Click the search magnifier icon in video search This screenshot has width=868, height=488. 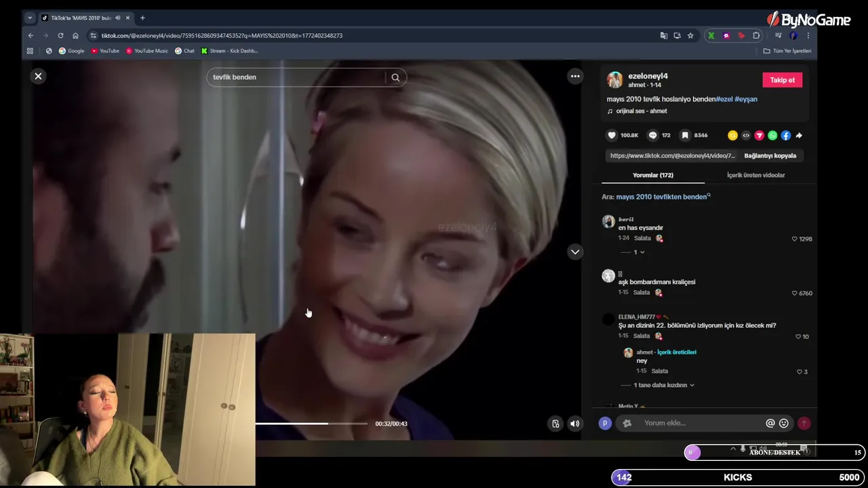pyautogui.click(x=395, y=77)
